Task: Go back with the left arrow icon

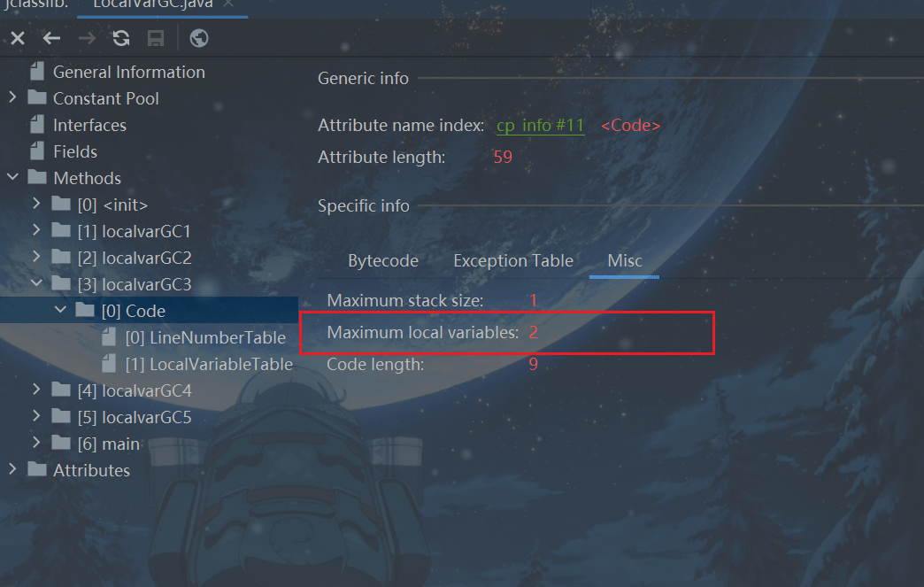Action: point(52,38)
